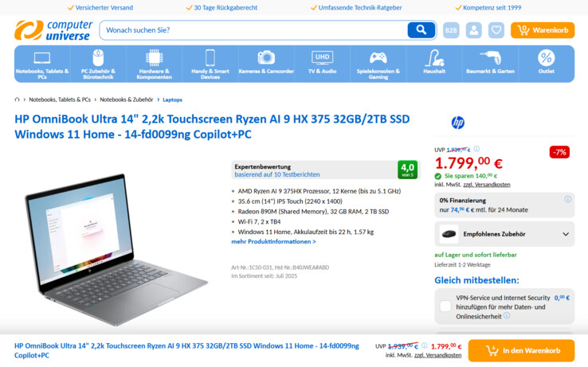The image size is (588, 367).
Task: Click the HP brand logo
Action: 458,123
